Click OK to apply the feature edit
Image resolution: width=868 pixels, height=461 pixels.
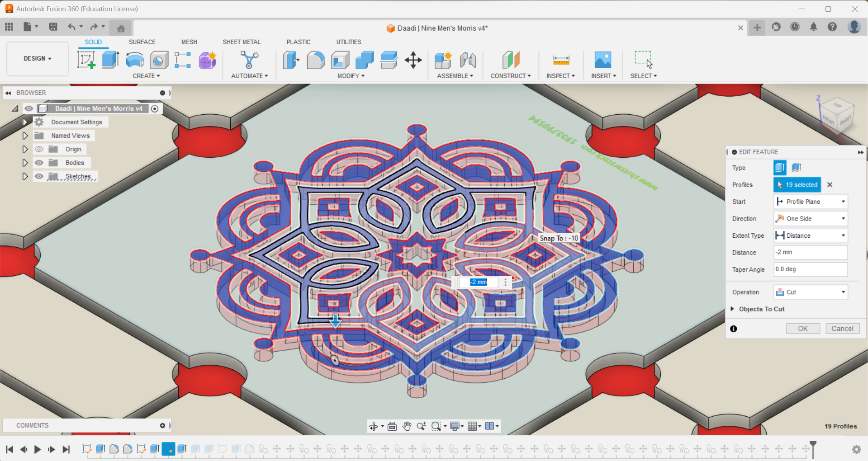pos(802,329)
